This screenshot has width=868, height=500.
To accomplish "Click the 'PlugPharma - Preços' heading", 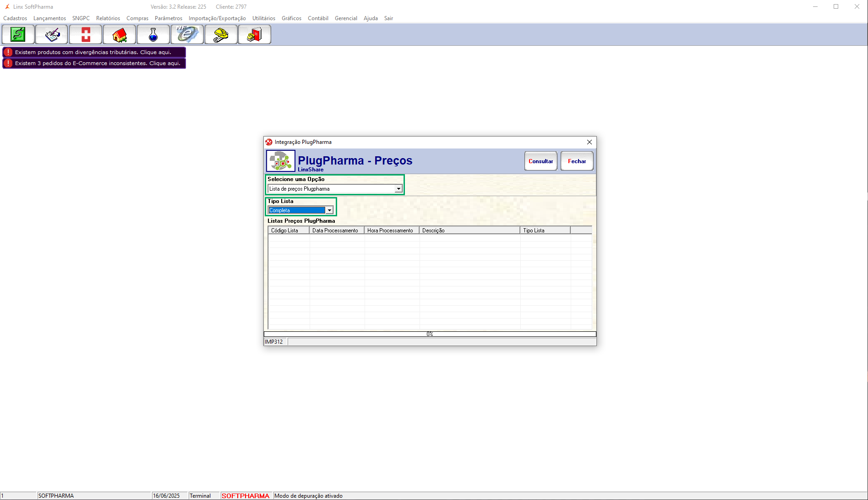I will [x=355, y=160].
